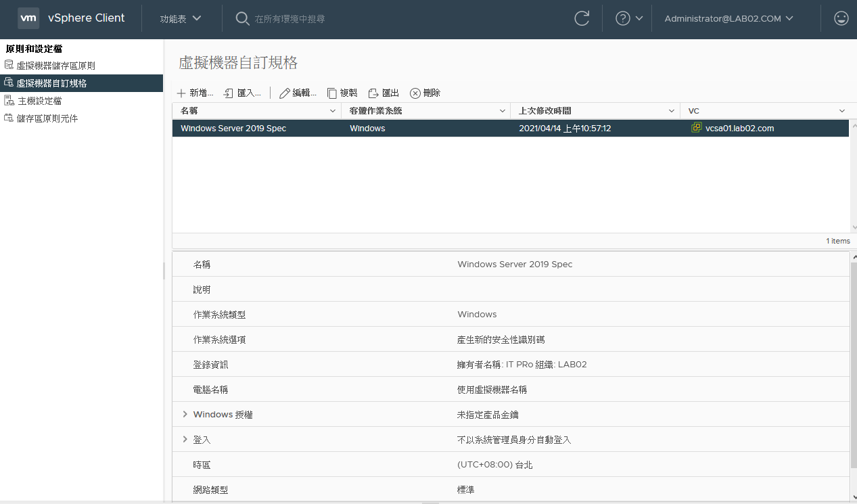Screen dimensions: 857x504
Task: Select the Windows Server 2019 Spec table row
Action: (511, 128)
